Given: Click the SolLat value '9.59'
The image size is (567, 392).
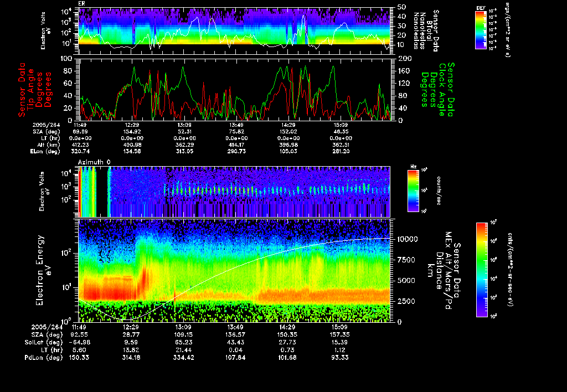Looking at the screenshot, I should pyautogui.click(x=131, y=343).
